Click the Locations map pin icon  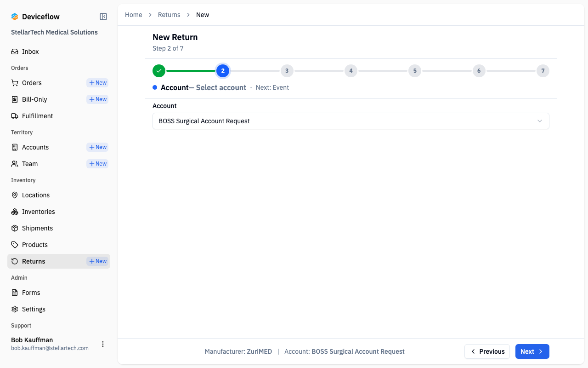pyautogui.click(x=15, y=195)
